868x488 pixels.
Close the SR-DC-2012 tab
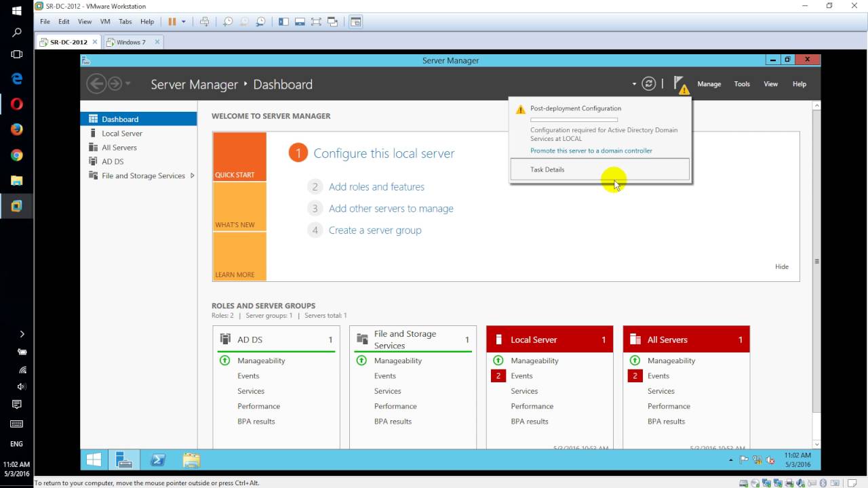tap(94, 42)
